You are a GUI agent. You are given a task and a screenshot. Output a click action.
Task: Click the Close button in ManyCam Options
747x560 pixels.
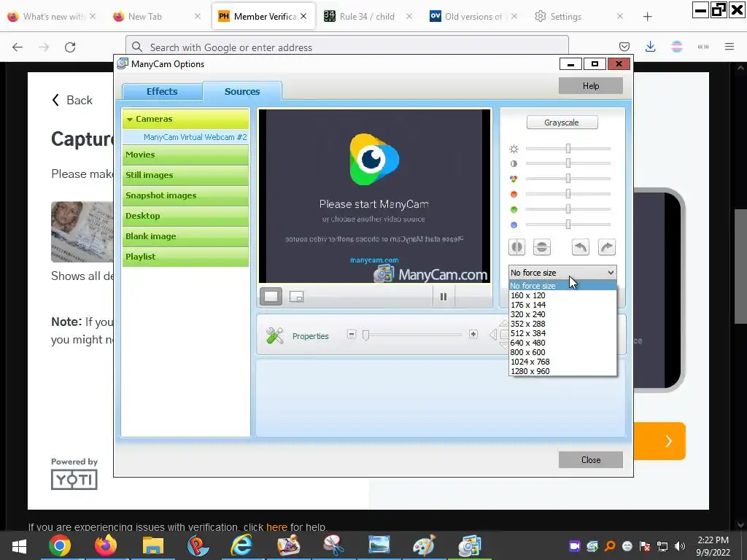[x=591, y=460]
